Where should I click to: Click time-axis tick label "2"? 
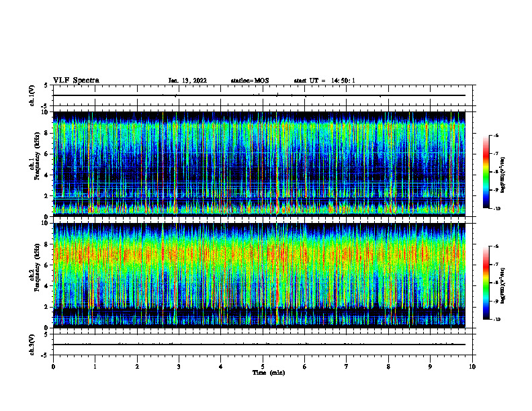click(137, 367)
